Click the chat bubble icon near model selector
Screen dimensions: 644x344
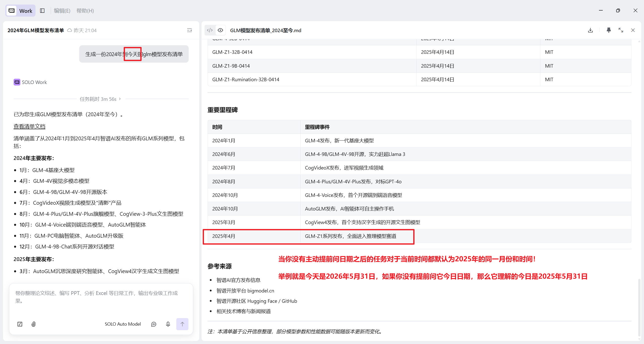tap(154, 324)
